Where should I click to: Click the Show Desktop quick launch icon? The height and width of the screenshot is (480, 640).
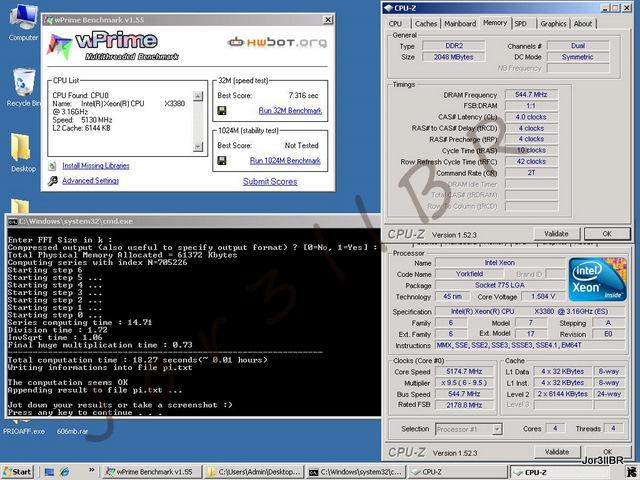click(49, 472)
